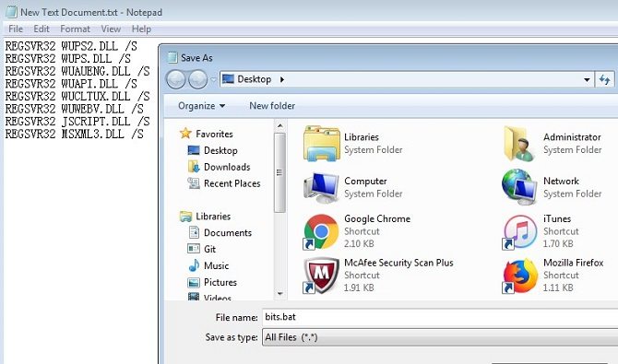Image resolution: width=618 pixels, height=364 pixels.
Task: Click the Music note icon in sidebar
Action: 194,265
